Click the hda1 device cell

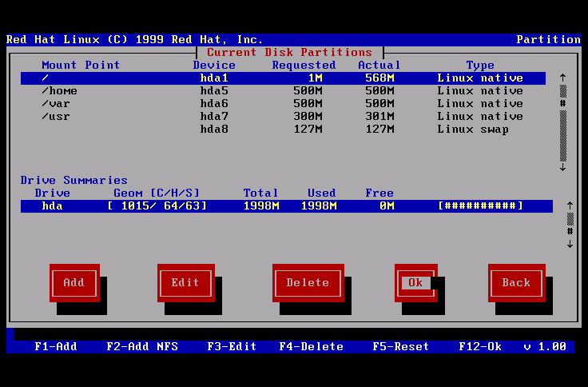(214, 78)
